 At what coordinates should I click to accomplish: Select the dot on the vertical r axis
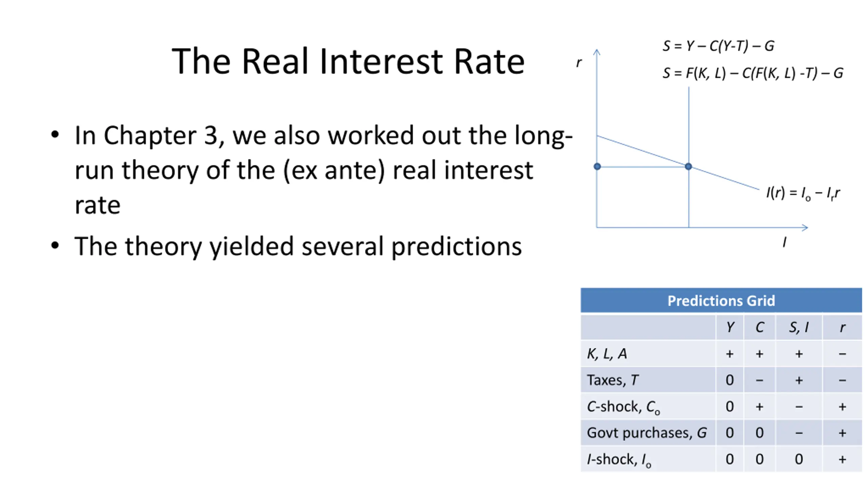click(x=597, y=166)
